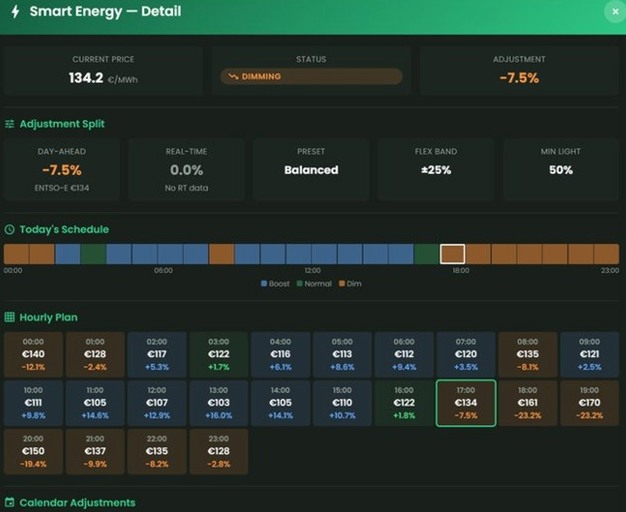Image resolution: width=626 pixels, height=512 pixels.
Task: Click the Flex Band ±25% tile
Action: click(x=436, y=170)
